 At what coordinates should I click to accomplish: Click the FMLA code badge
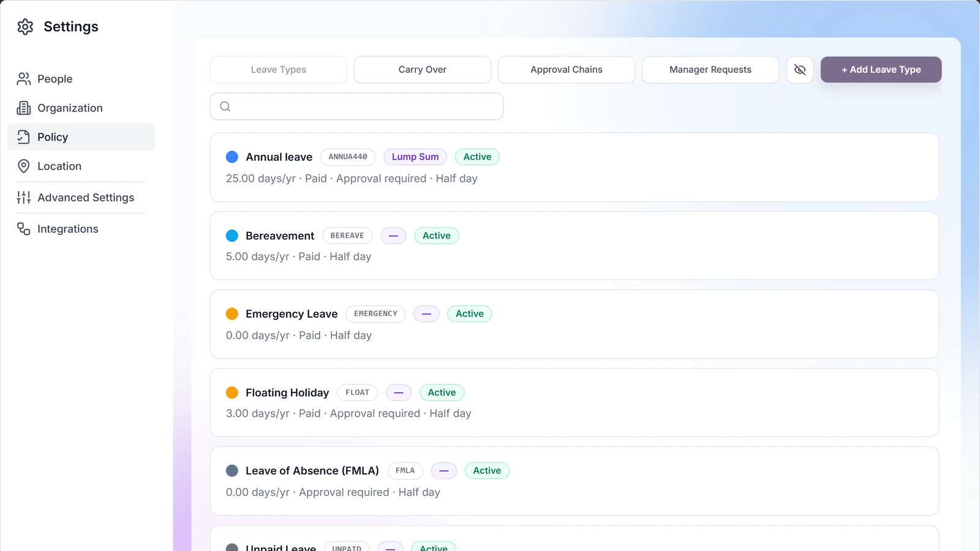pyautogui.click(x=405, y=471)
